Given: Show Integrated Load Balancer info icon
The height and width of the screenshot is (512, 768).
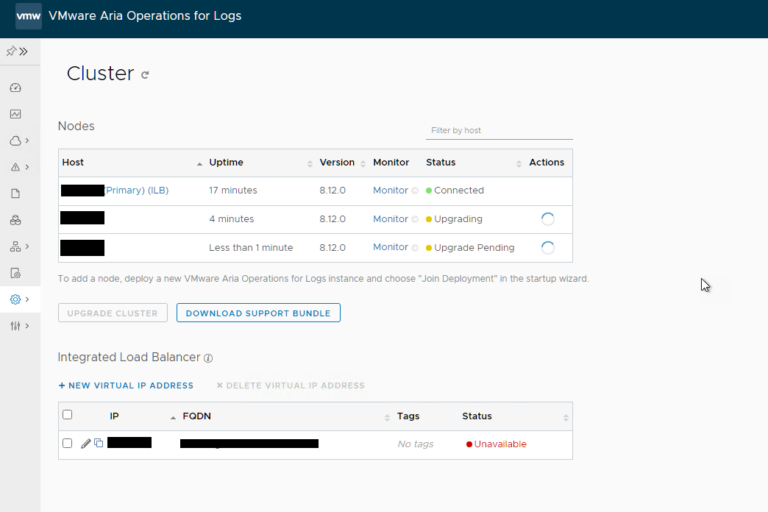Looking at the screenshot, I should coord(208,358).
